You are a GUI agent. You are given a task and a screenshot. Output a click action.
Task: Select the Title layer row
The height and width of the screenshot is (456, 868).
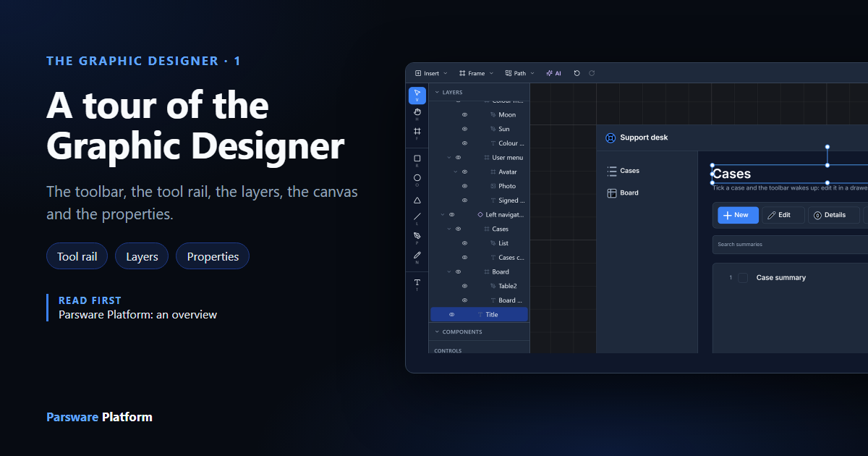480,315
